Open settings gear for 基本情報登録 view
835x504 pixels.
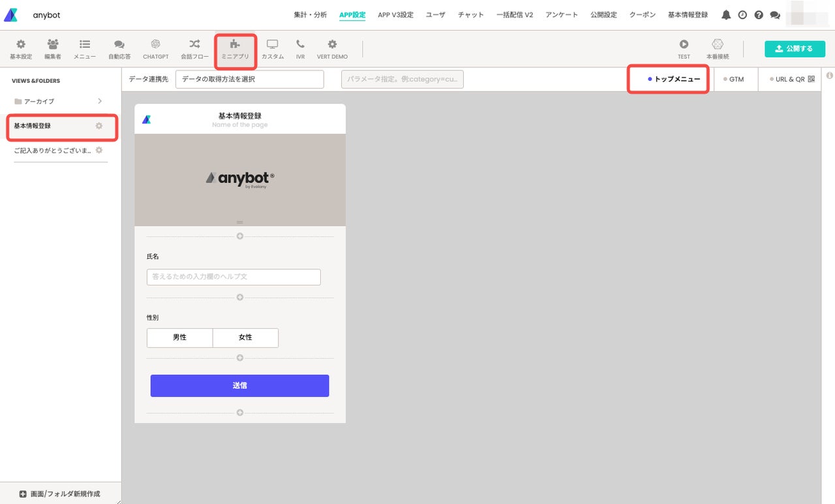(99, 126)
